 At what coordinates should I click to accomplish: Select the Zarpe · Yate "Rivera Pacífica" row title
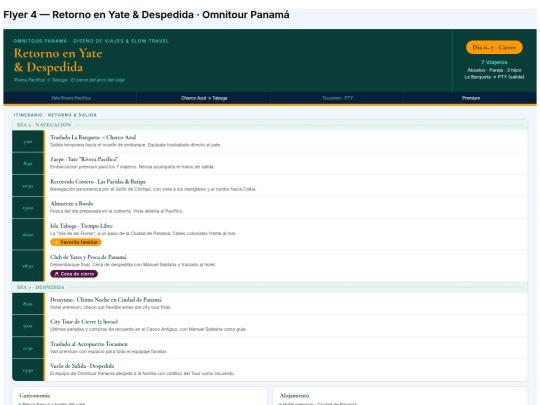(x=84, y=159)
